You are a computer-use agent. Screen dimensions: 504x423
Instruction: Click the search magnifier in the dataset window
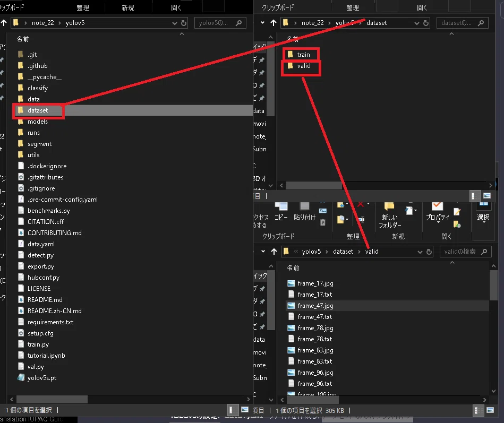481,23
